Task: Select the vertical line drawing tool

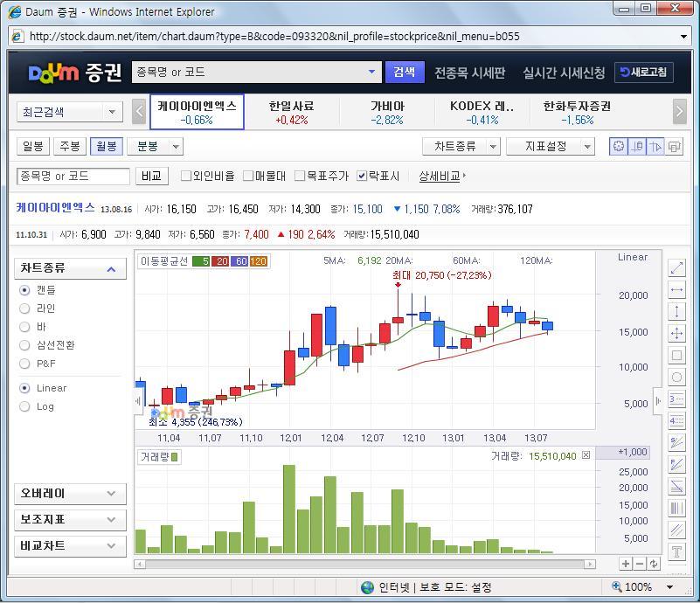Action: (676, 311)
